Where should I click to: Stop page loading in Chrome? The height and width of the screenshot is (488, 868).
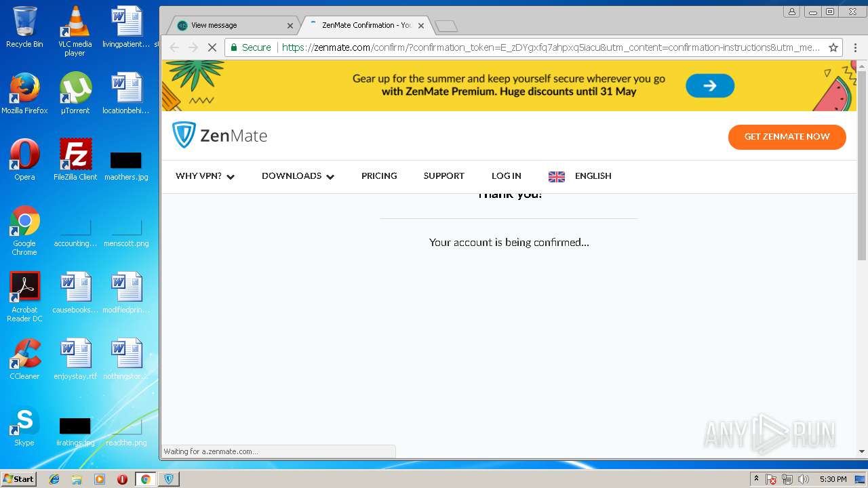point(212,47)
